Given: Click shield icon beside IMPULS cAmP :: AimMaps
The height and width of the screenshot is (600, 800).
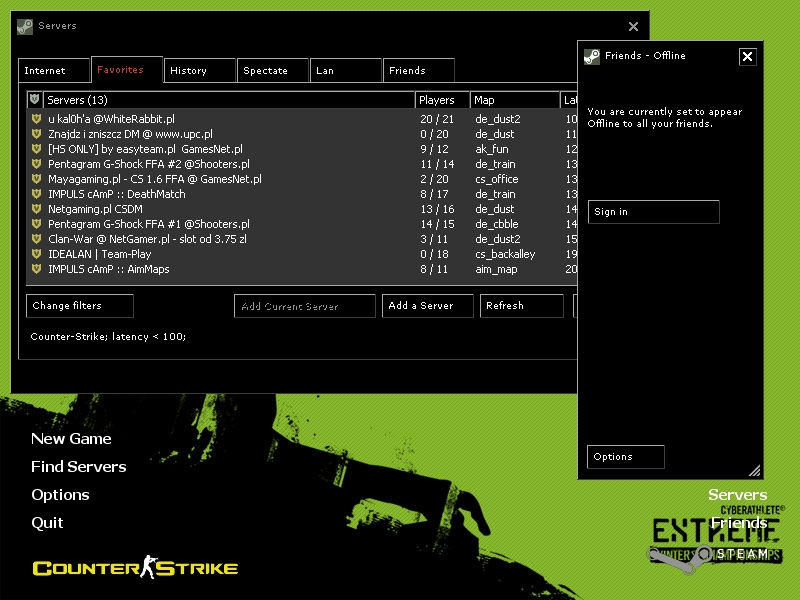Looking at the screenshot, I should click(x=36, y=269).
